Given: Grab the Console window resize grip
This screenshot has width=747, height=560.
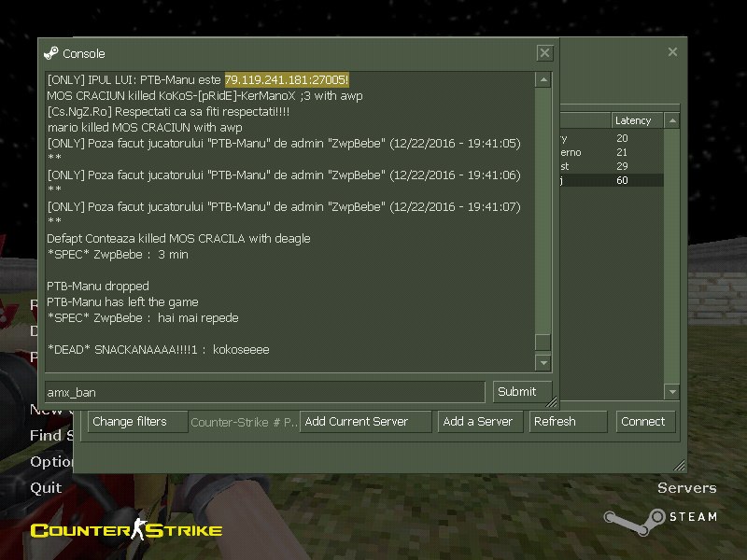Looking at the screenshot, I should click(552, 403).
